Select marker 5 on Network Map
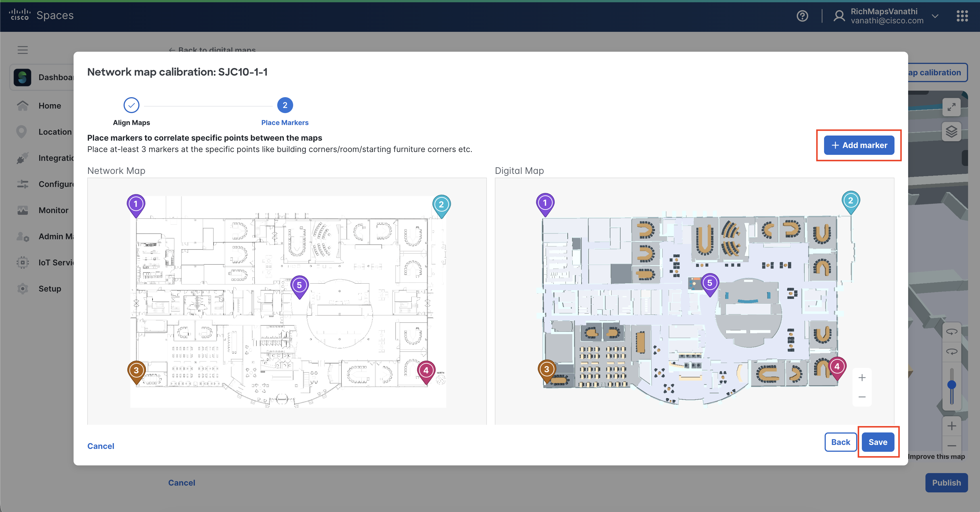The image size is (980, 512). pyautogui.click(x=299, y=286)
